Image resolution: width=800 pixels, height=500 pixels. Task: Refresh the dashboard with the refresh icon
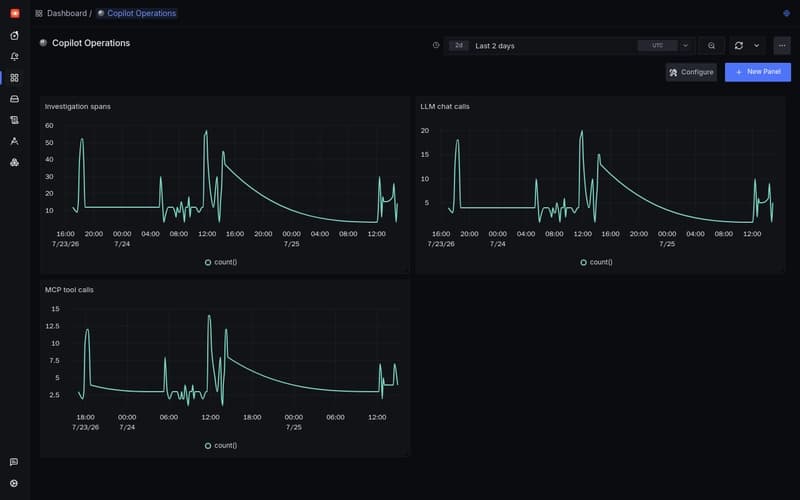738,45
